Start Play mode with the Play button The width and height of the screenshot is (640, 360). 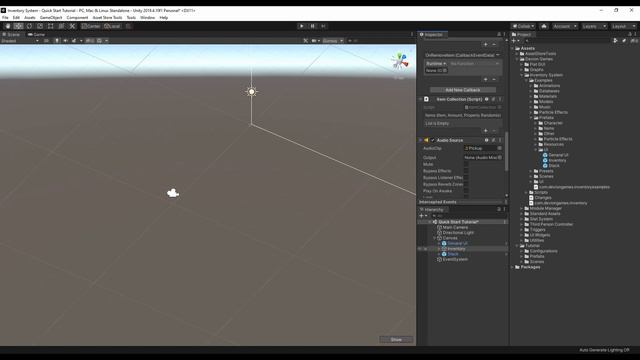302,26
